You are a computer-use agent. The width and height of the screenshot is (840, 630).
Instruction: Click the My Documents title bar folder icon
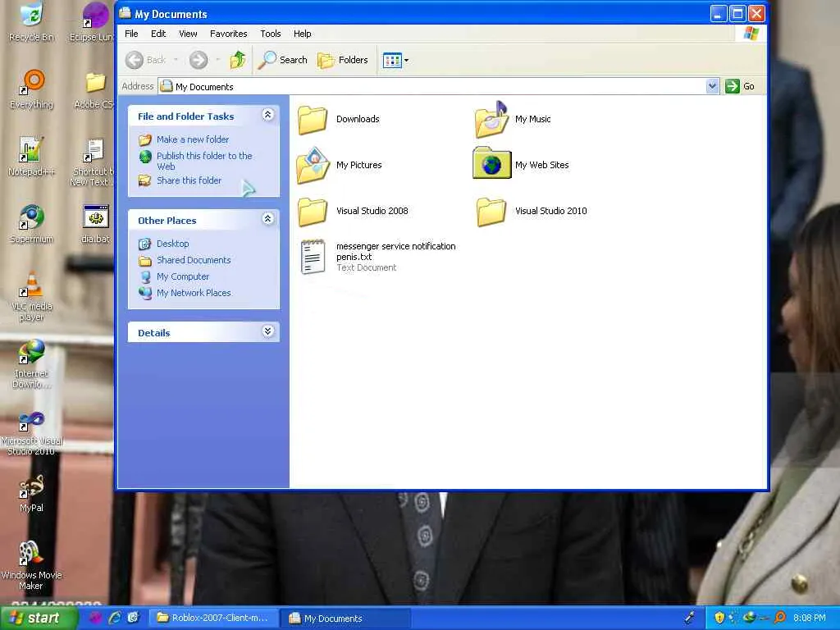126,13
